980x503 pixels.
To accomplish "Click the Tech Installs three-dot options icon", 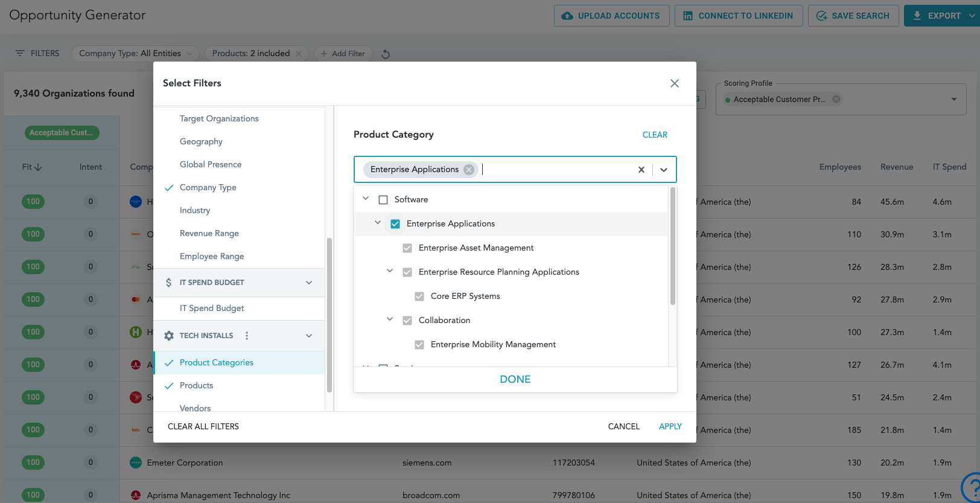I will click(x=247, y=336).
